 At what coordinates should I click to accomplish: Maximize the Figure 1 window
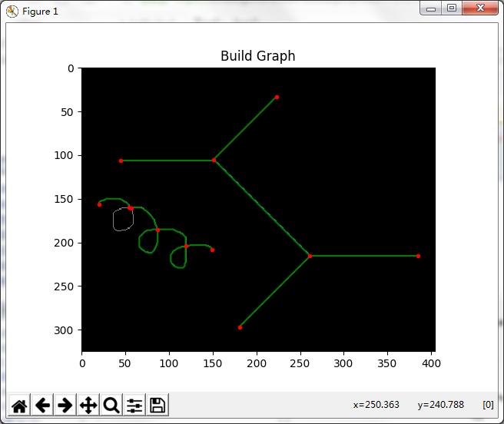452,8
